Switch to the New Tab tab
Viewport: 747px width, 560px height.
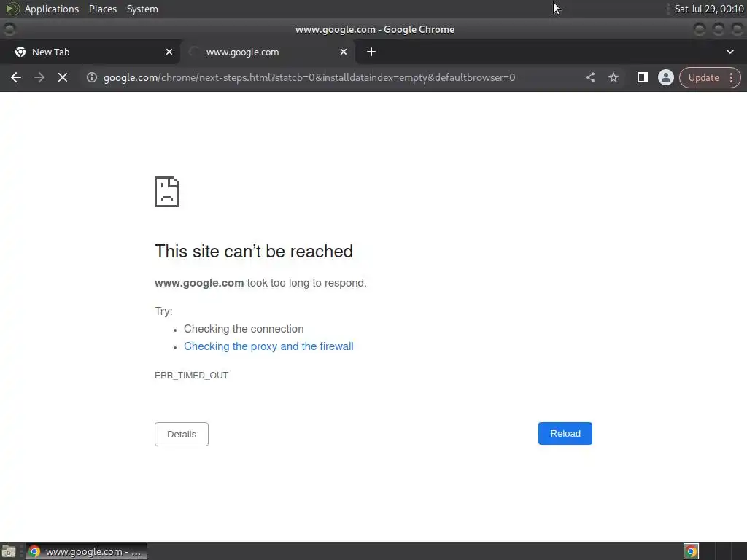[90, 52]
